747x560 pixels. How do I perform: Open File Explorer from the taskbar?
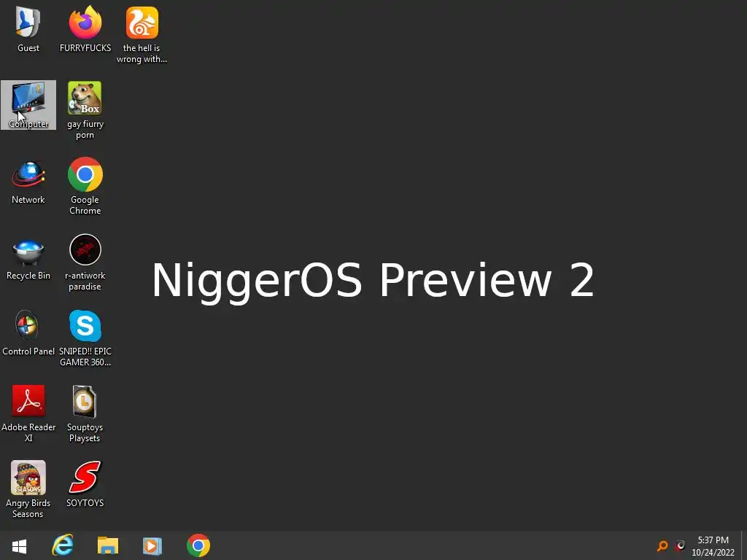click(x=108, y=545)
